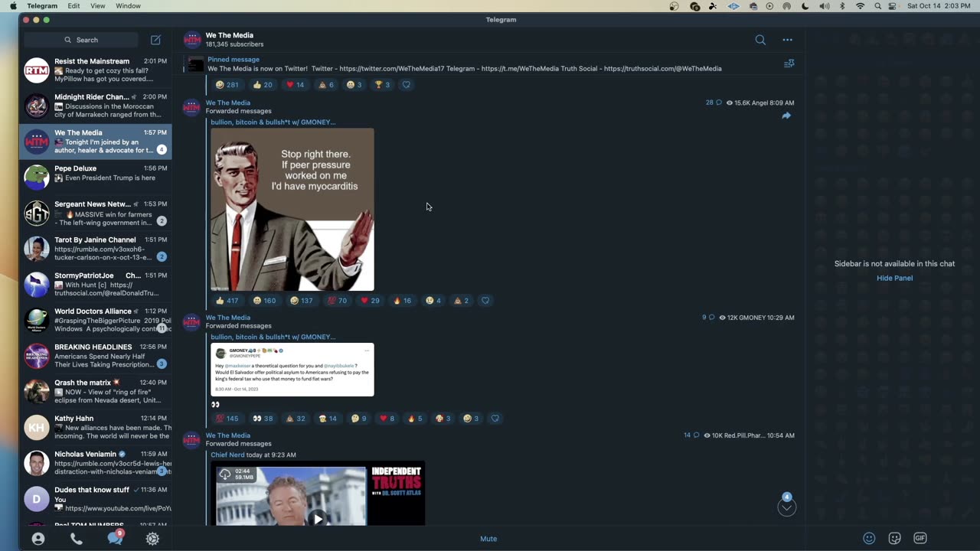Image resolution: width=980 pixels, height=551 pixels.
Task: Toggle the 100 emoji 70 reaction on meme post
Action: [x=337, y=301]
